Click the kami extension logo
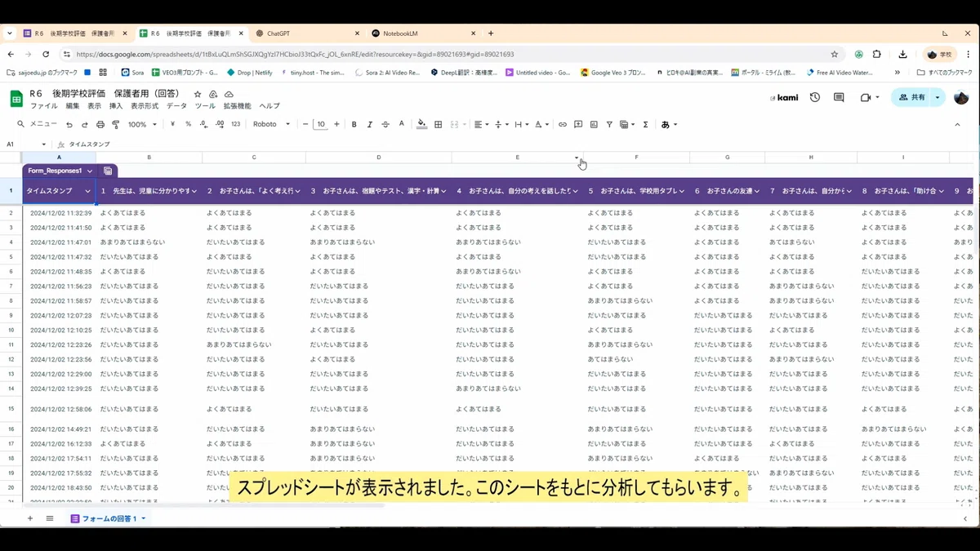The image size is (980, 551). 784,97
